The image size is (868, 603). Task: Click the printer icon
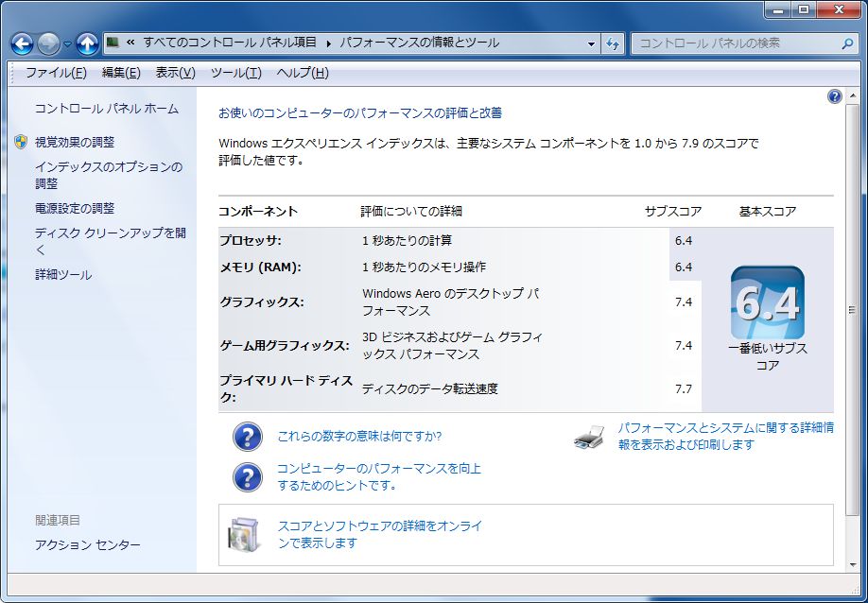point(590,437)
